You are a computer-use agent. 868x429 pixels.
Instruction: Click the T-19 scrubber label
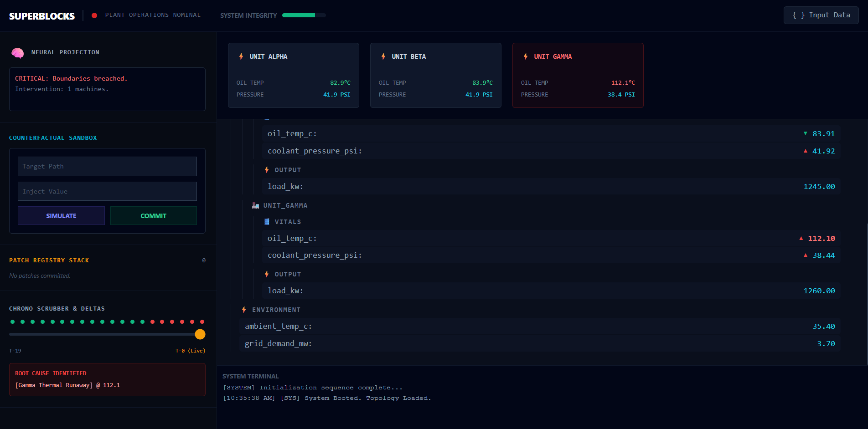pyautogui.click(x=15, y=351)
